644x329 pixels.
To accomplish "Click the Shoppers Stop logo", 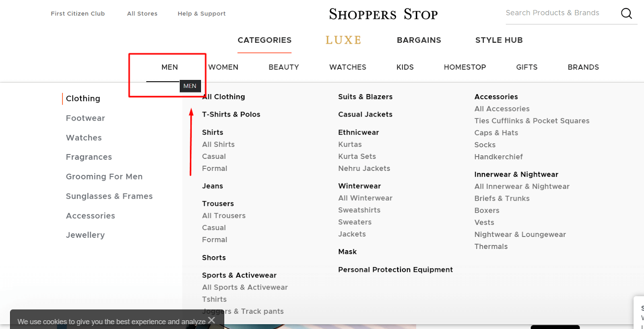I will click(x=383, y=14).
